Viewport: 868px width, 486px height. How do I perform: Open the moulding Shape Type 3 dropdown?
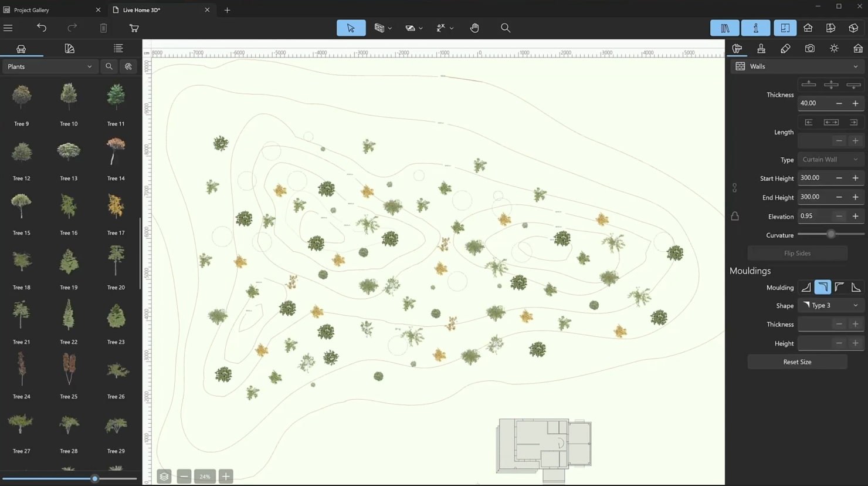pos(830,305)
